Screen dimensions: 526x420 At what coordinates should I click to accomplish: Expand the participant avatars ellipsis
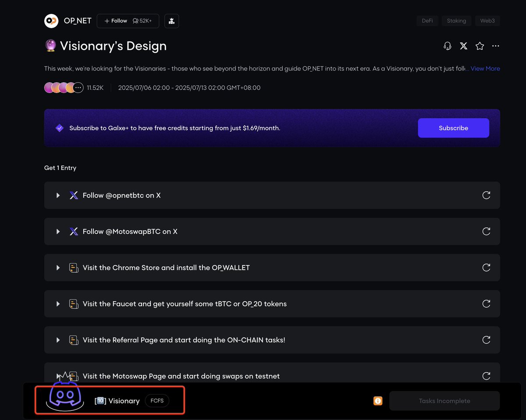pyautogui.click(x=78, y=88)
